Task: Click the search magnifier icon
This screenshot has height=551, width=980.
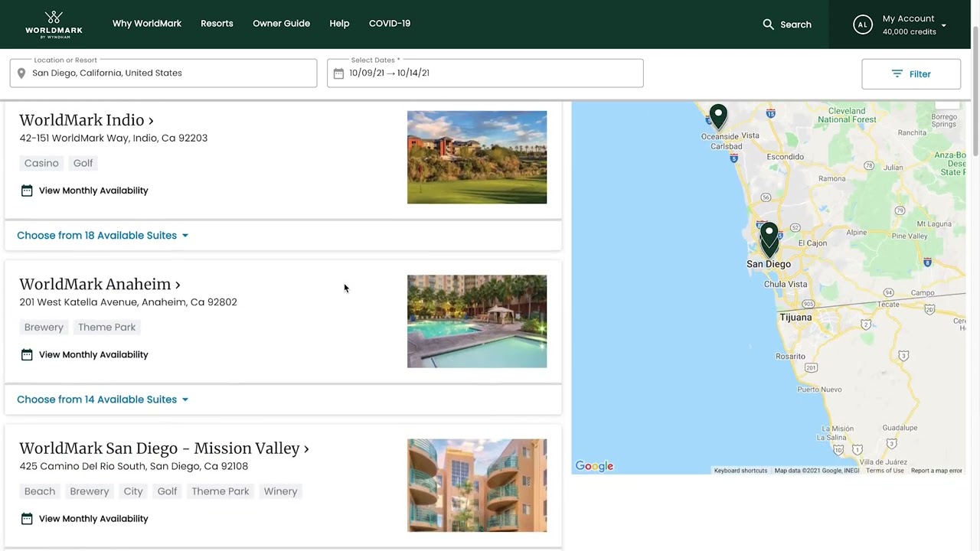Action: pyautogui.click(x=769, y=24)
